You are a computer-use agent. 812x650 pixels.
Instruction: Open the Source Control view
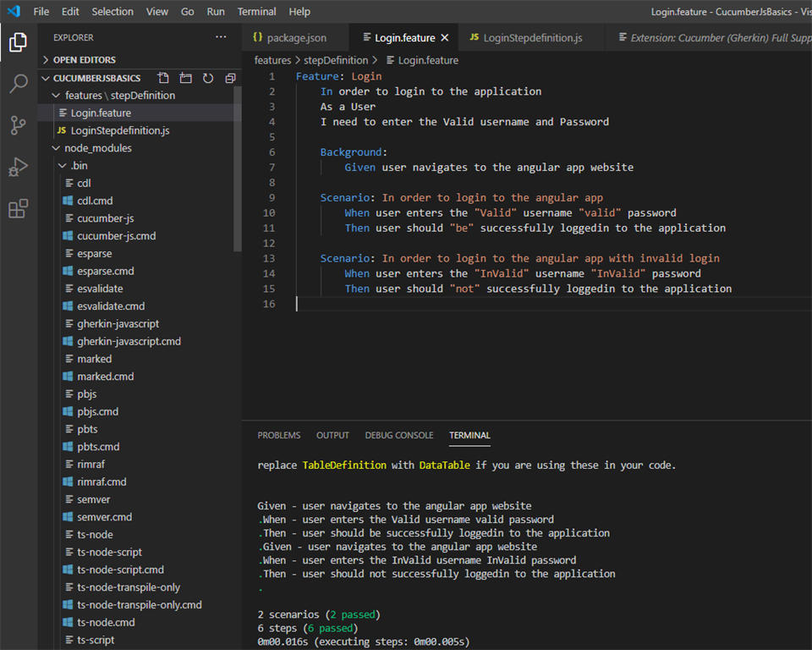click(18, 125)
